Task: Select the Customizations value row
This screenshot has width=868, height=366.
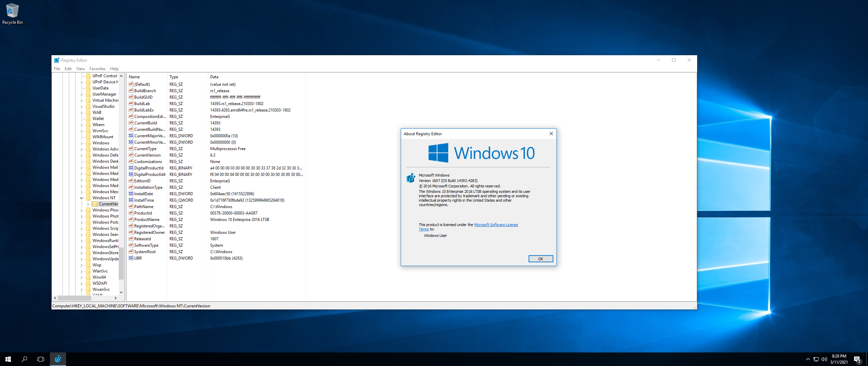Action: click(216, 161)
